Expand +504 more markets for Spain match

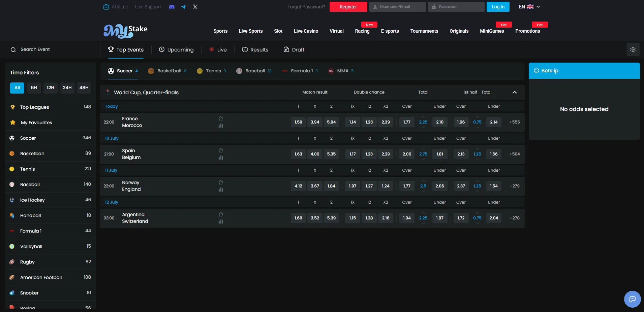tap(514, 154)
